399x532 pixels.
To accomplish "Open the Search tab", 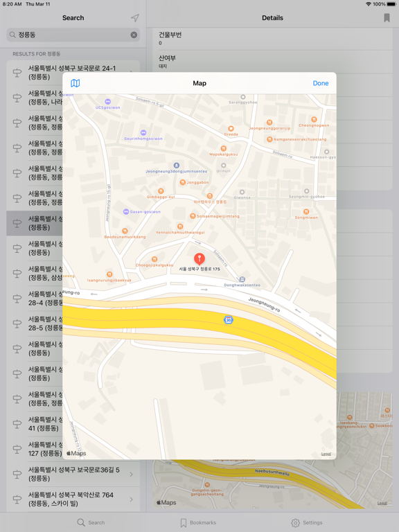I will point(91,522).
